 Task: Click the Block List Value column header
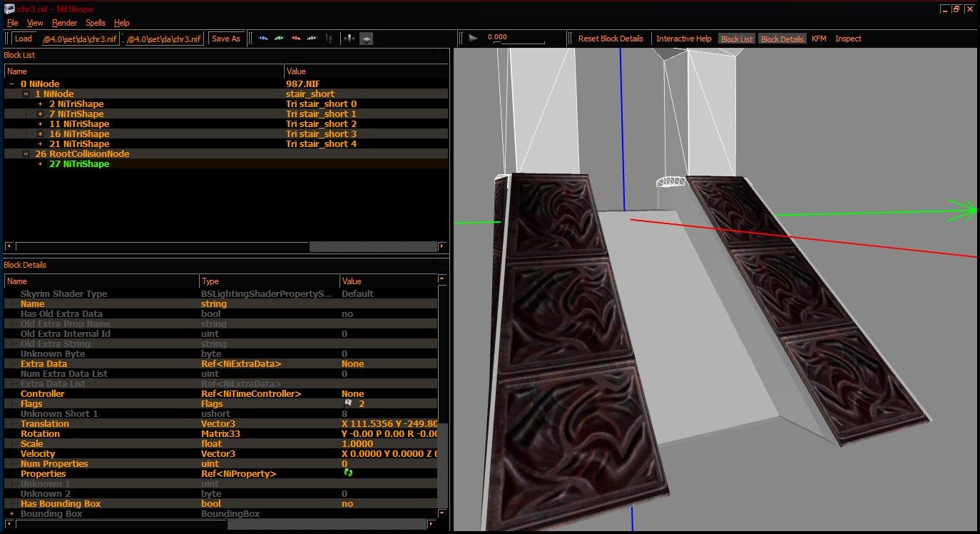367,71
